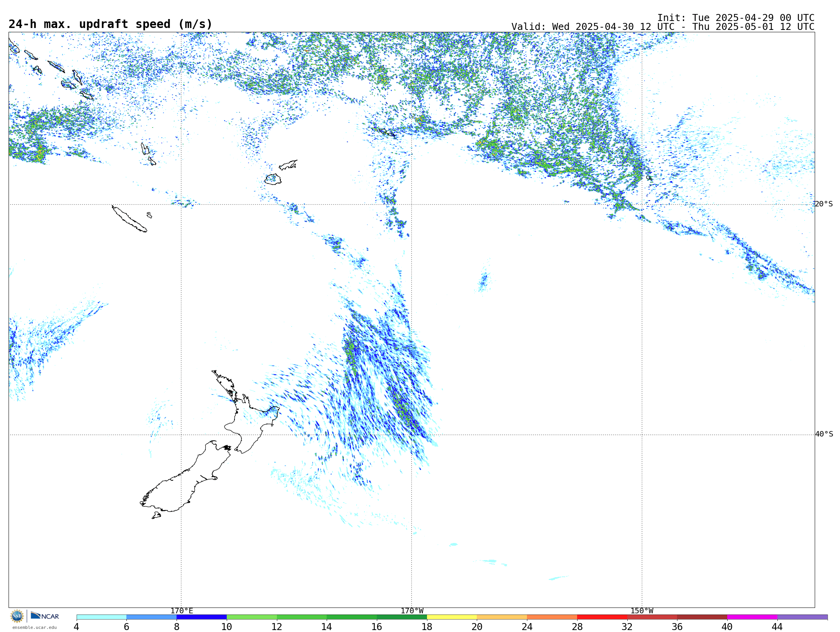The width and height of the screenshot is (840, 632).
Task: Click the NSF logo
Action: (x=17, y=616)
